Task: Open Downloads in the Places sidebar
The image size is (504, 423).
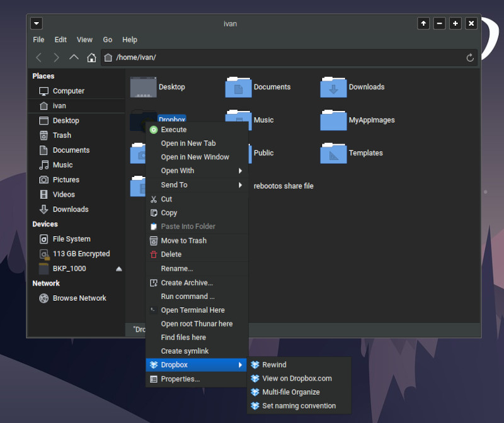Action: click(76, 209)
